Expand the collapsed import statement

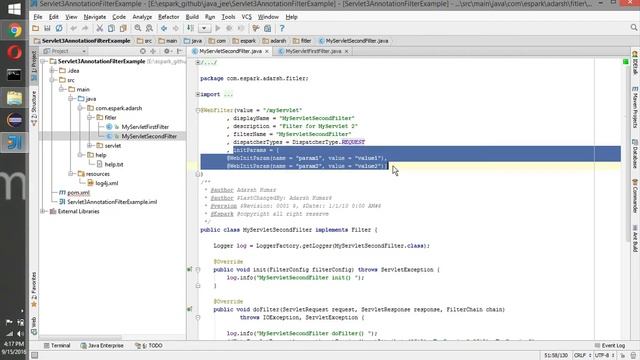coord(198,94)
